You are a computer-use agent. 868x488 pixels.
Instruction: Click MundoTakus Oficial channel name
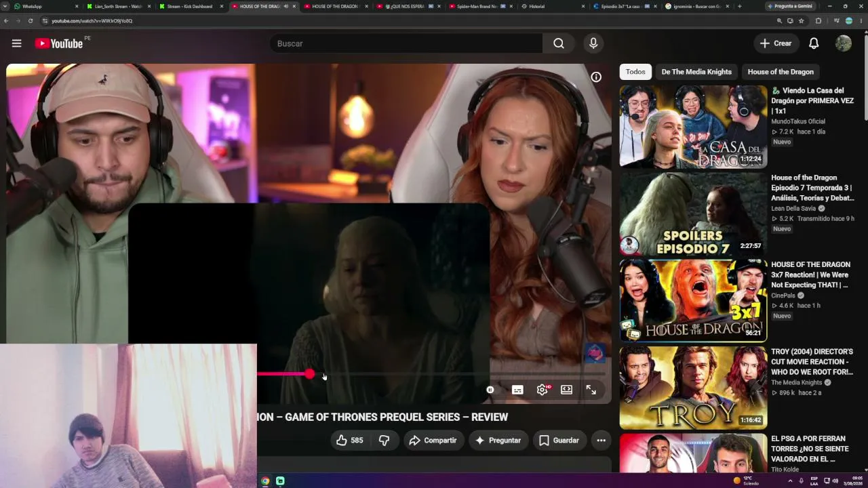798,121
